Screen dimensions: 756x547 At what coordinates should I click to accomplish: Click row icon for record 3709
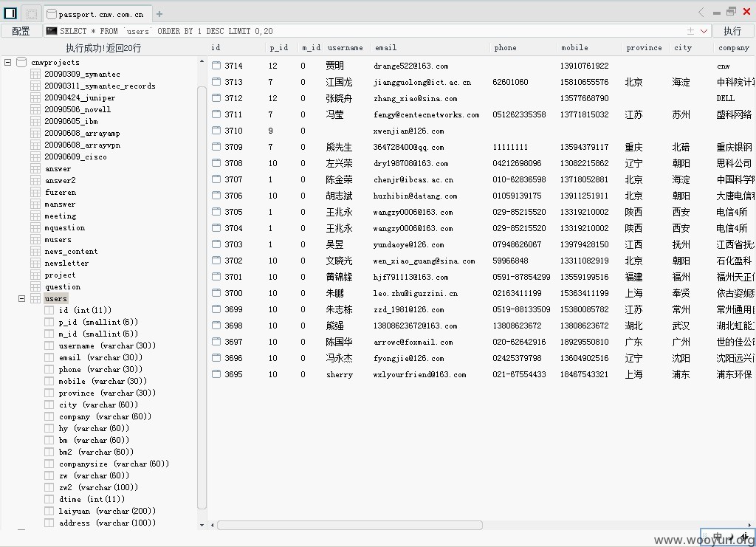[x=216, y=146]
